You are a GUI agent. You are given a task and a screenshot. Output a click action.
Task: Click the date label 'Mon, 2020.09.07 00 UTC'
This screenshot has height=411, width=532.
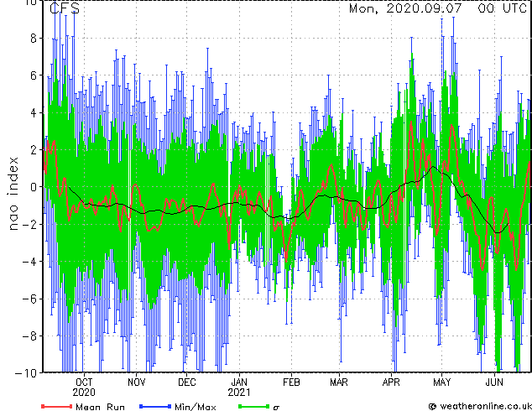(438, 8)
